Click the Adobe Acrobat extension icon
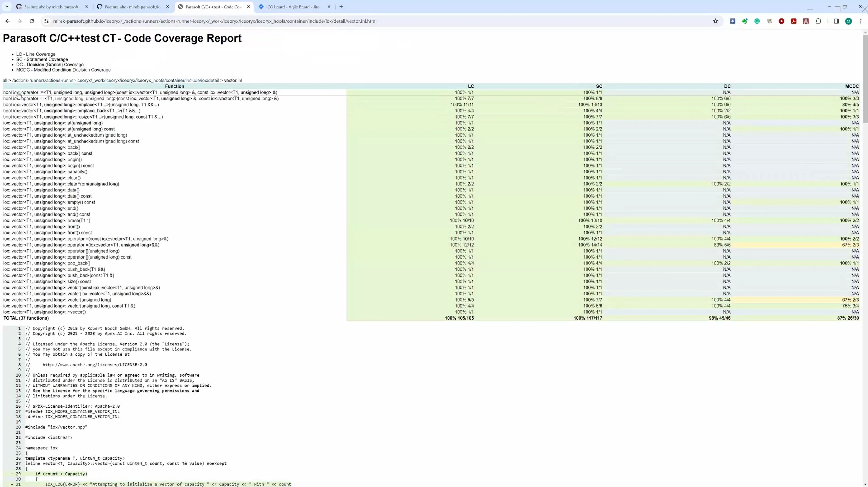This screenshot has height=487, width=868. pos(794,21)
